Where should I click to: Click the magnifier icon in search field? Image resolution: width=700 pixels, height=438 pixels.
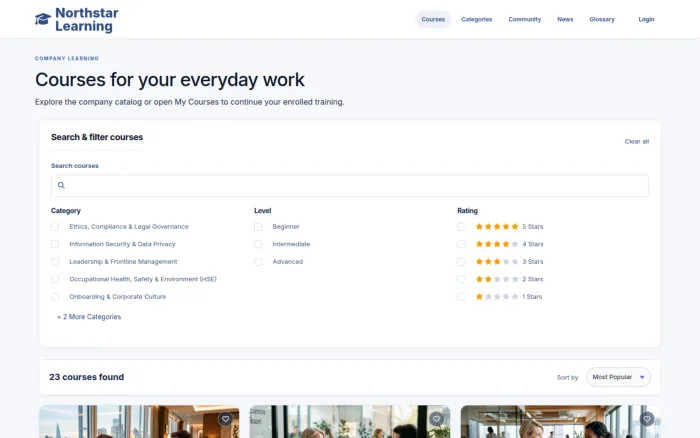point(61,185)
